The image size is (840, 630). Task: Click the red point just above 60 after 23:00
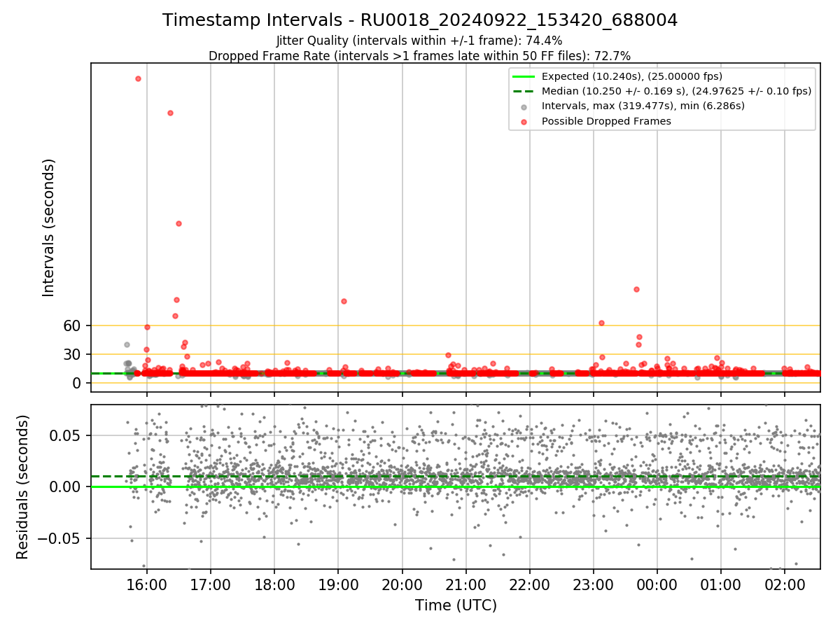coord(601,323)
